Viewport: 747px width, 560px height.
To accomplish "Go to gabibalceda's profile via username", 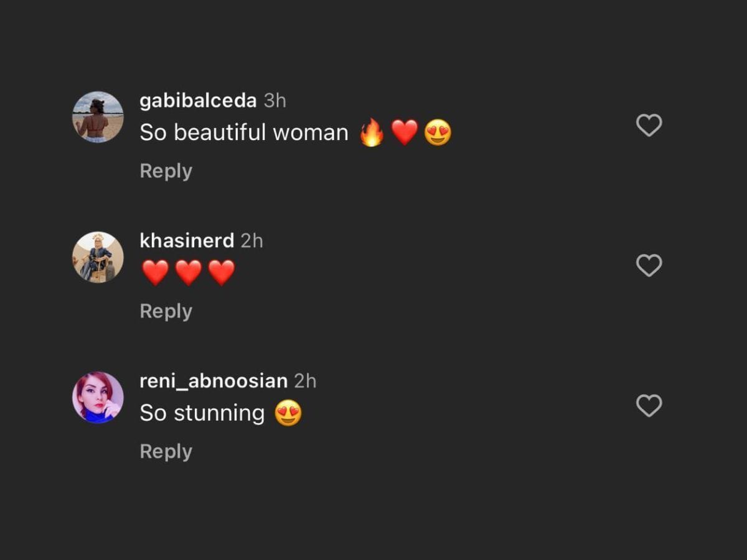I will tap(198, 101).
